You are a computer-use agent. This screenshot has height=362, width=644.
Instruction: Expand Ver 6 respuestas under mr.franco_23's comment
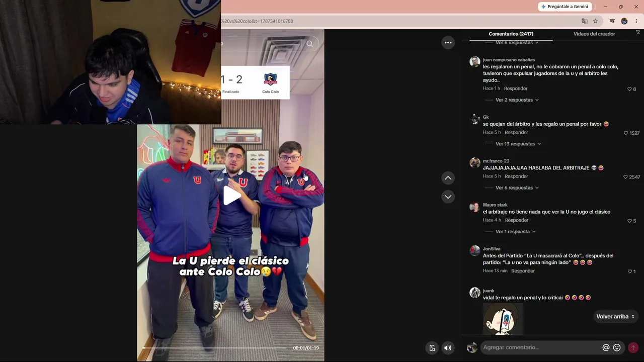click(x=517, y=188)
